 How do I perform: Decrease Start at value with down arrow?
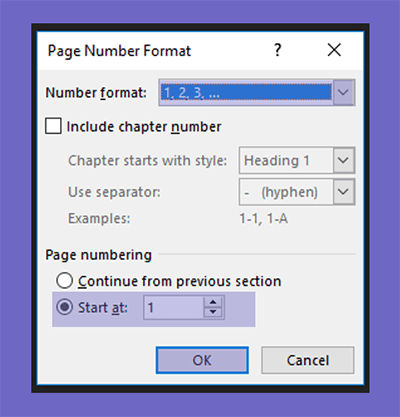pos(213,313)
